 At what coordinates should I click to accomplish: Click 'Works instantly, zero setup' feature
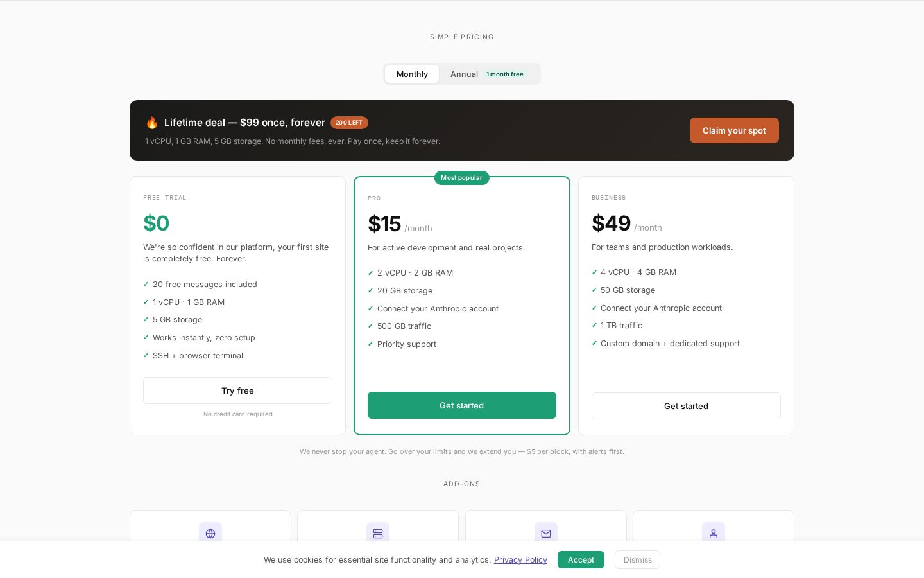(x=204, y=337)
